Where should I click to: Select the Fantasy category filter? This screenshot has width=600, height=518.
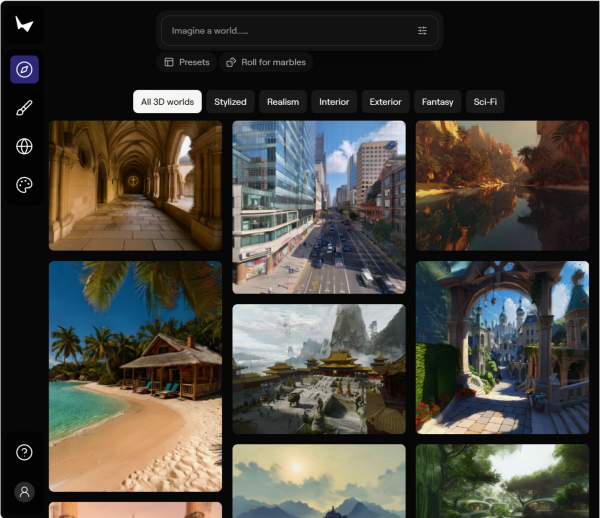pos(437,102)
